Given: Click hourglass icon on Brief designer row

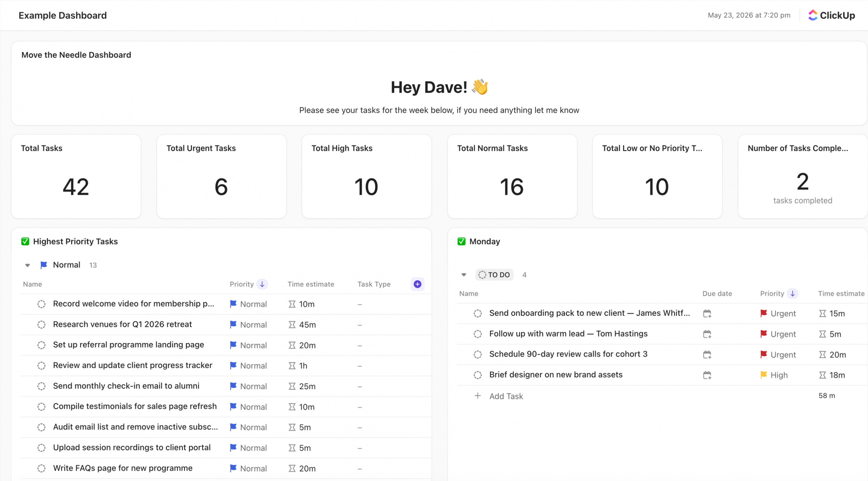Looking at the screenshot, I should point(822,375).
